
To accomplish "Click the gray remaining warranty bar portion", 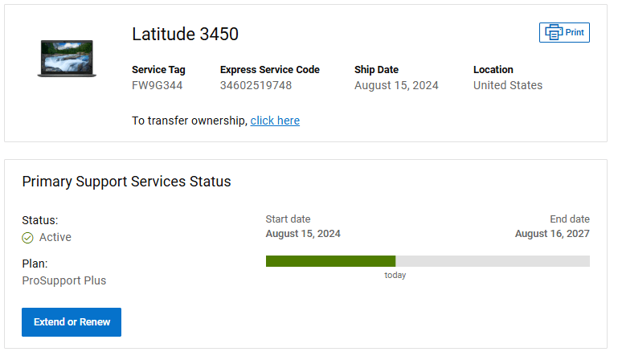I will tap(492, 261).
